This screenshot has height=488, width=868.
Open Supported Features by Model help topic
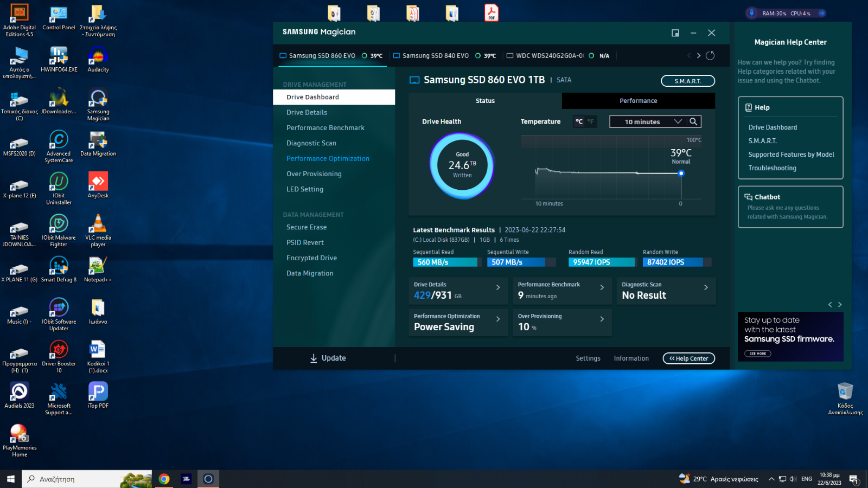(x=791, y=155)
